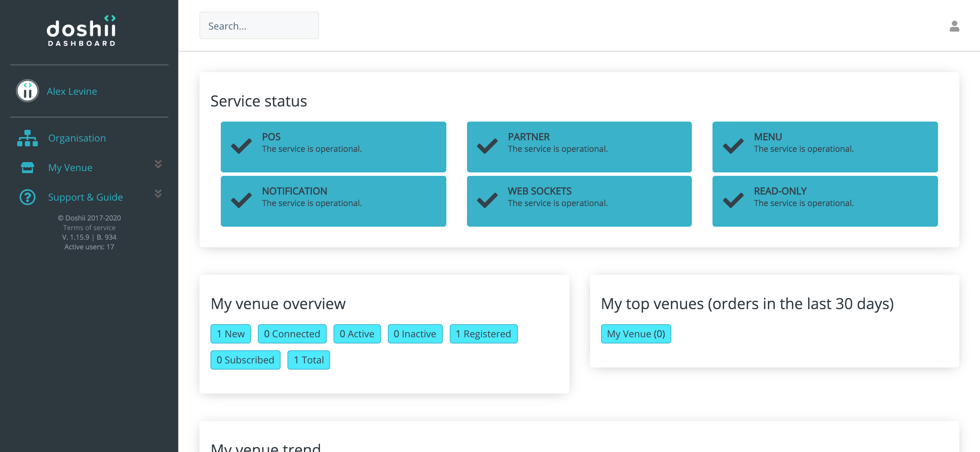Expand the My Venue chevron

point(157,164)
